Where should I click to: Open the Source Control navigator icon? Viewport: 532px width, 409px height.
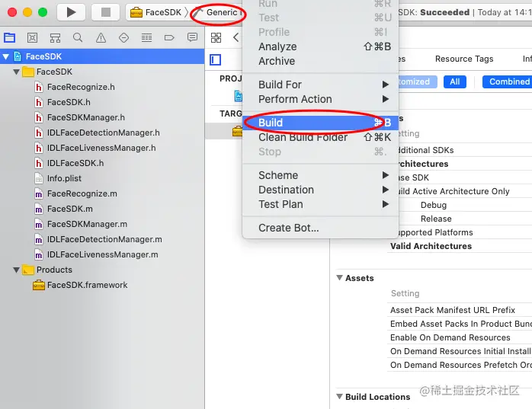32,37
